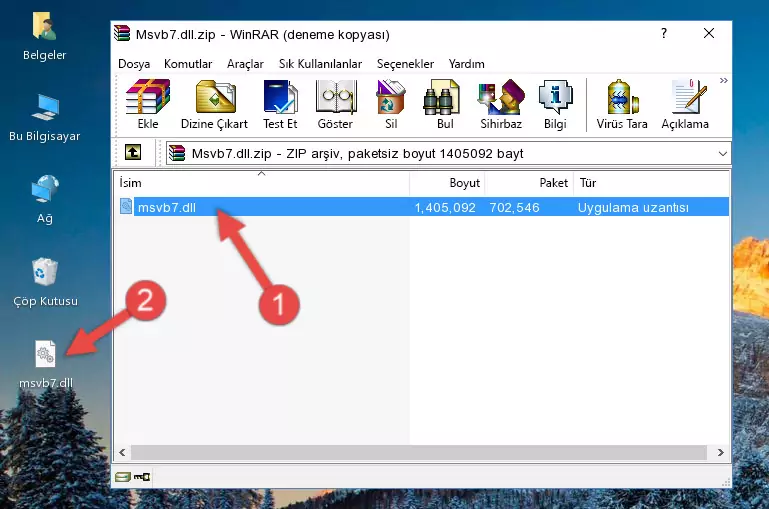Open the archive path dropdown
Screen dimensions: 769x509
click(722, 153)
